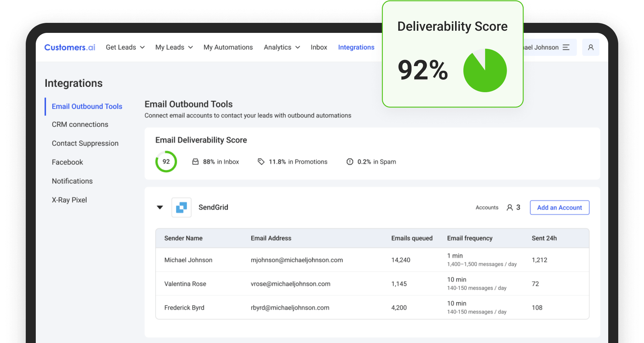Click the promotions tag icon

tap(261, 162)
